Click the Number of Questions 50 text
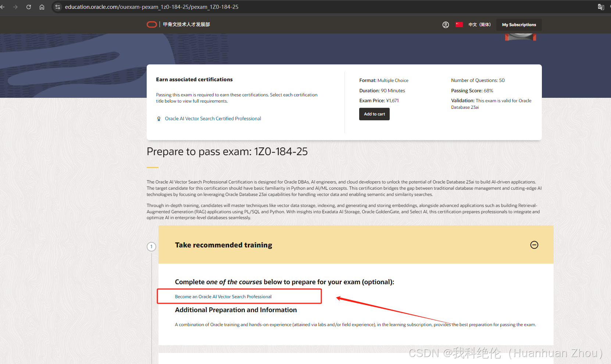 click(x=478, y=80)
